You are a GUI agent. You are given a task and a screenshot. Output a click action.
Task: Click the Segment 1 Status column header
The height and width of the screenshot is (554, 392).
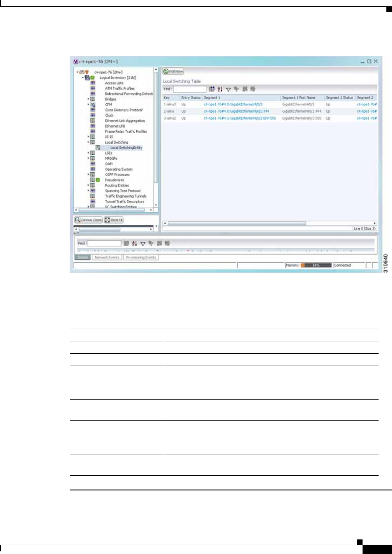(339, 97)
